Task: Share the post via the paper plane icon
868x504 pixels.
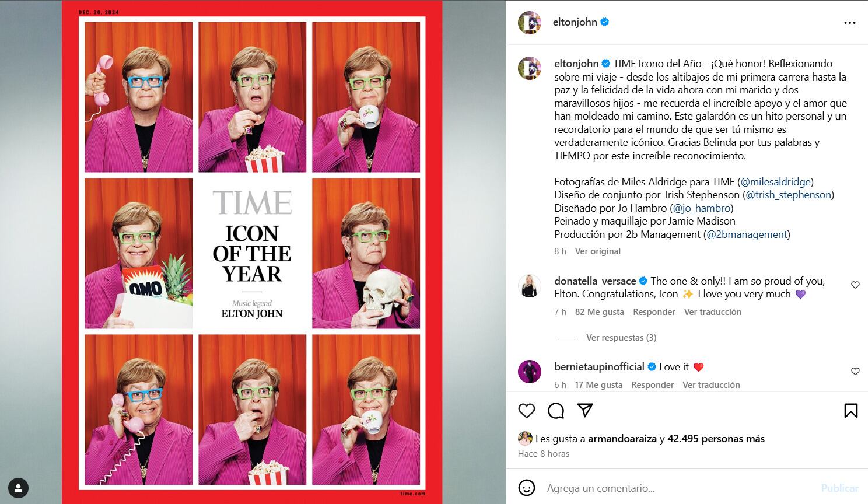Action: 585,411
